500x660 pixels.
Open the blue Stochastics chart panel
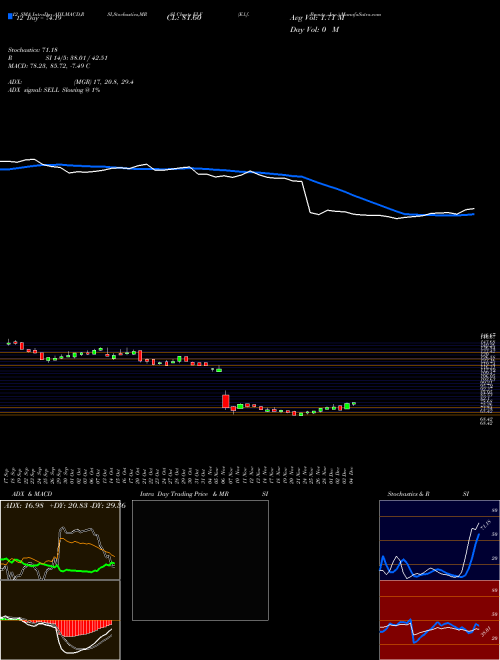click(439, 540)
